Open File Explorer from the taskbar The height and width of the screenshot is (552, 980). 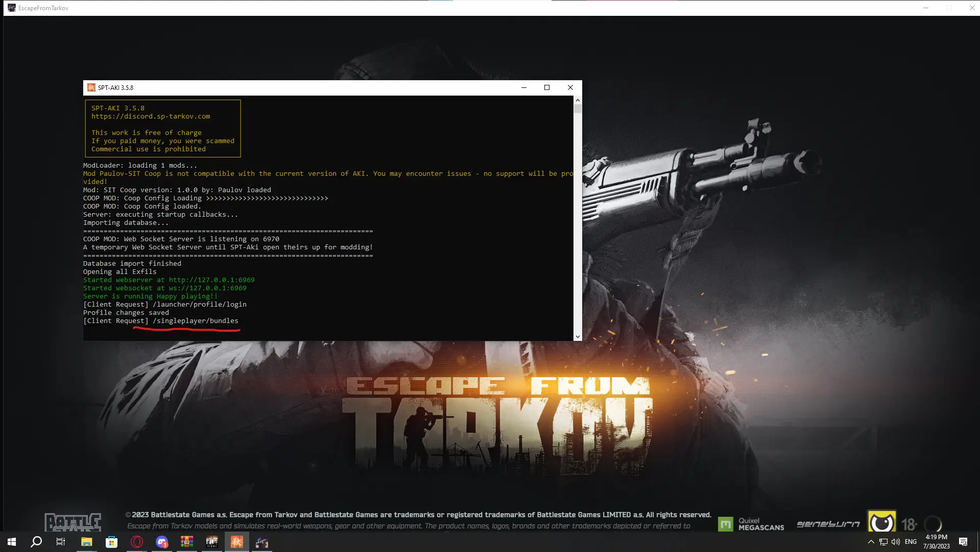coord(86,542)
